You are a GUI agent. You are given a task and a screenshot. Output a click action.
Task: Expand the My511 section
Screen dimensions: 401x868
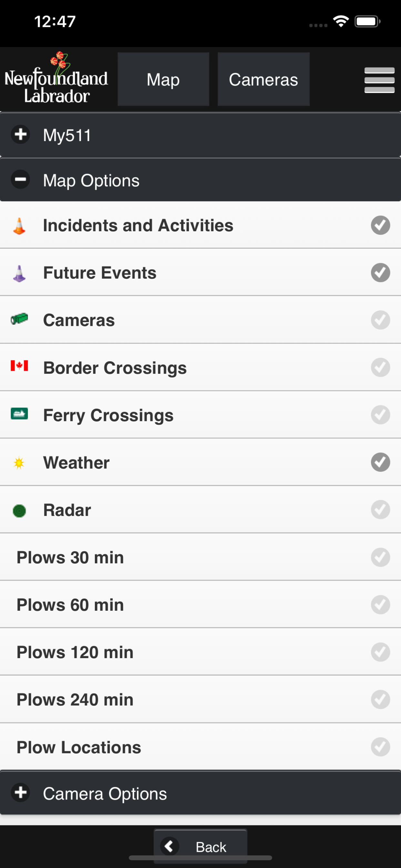pos(21,135)
